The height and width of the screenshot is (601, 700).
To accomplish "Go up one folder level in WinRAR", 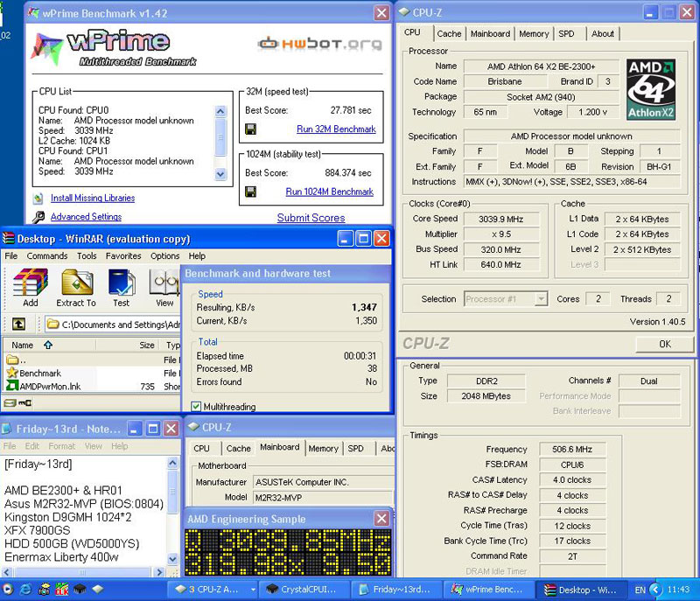I will (x=18, y=324).
